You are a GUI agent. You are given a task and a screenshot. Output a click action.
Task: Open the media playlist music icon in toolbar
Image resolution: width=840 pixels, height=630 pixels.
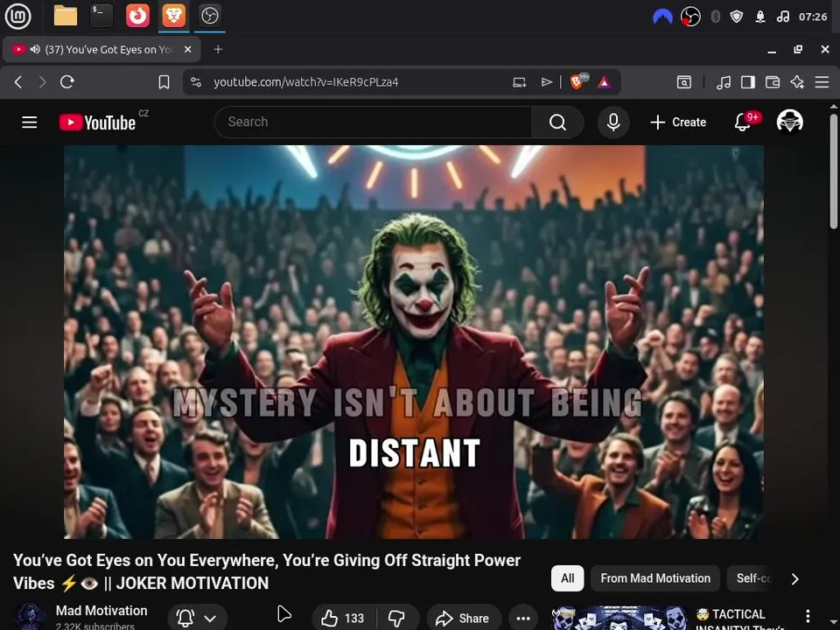[x=724, y=82]
